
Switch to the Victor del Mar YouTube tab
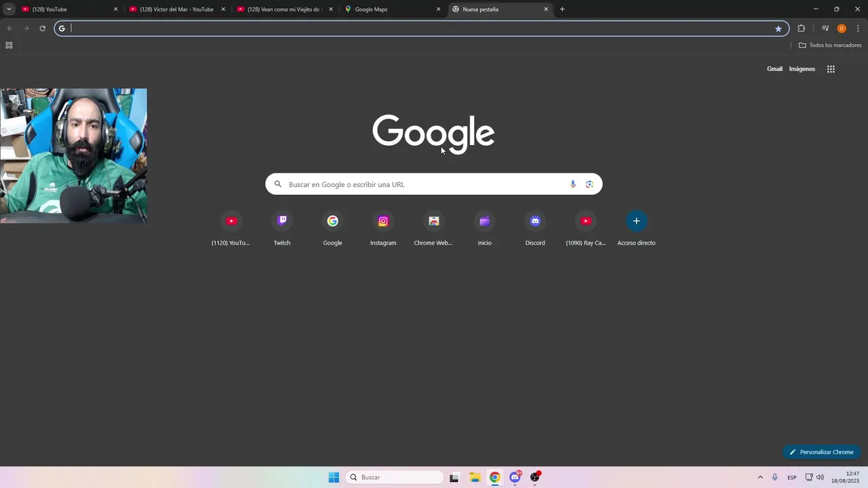(x=176, y=9)
